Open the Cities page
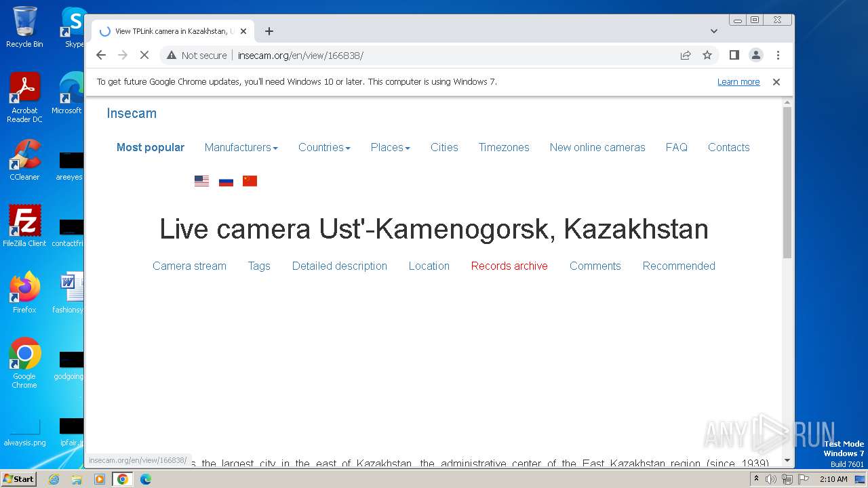Screen dimensions: 868x488 click(x=444, y=147)
